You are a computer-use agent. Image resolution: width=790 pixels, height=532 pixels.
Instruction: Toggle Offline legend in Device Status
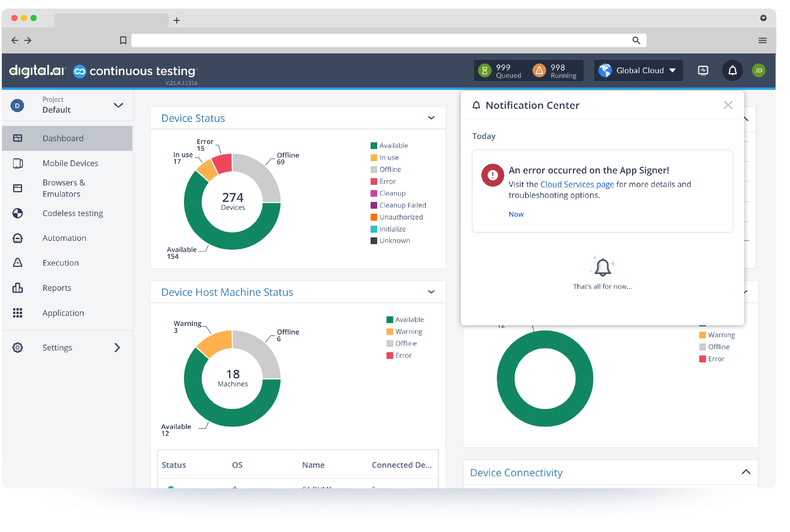390,170
